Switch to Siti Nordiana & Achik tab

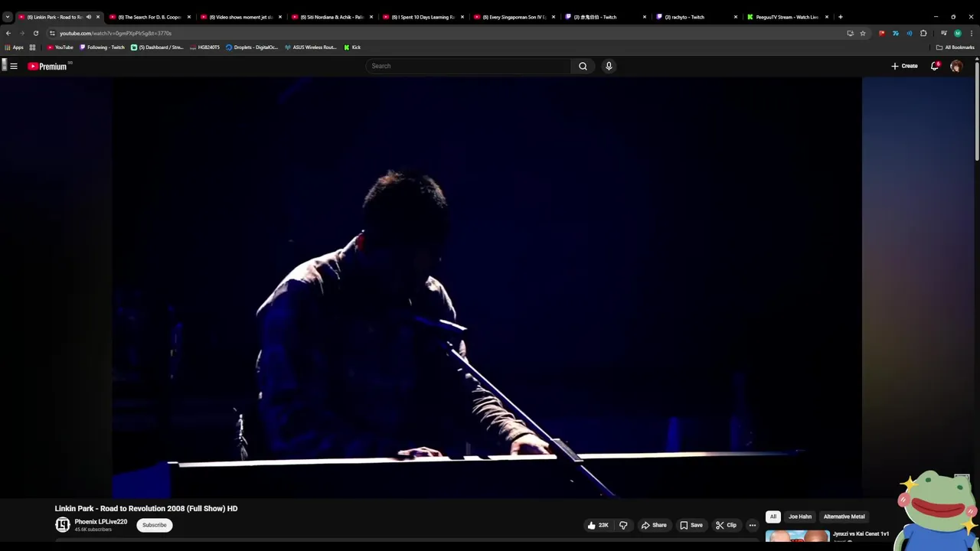pos(332,17)
